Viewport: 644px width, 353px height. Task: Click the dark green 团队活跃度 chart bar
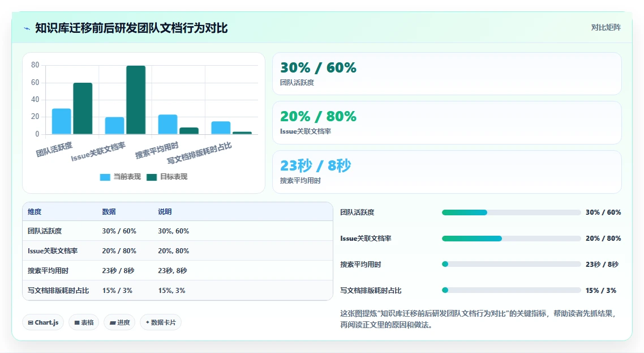[83, 109]
